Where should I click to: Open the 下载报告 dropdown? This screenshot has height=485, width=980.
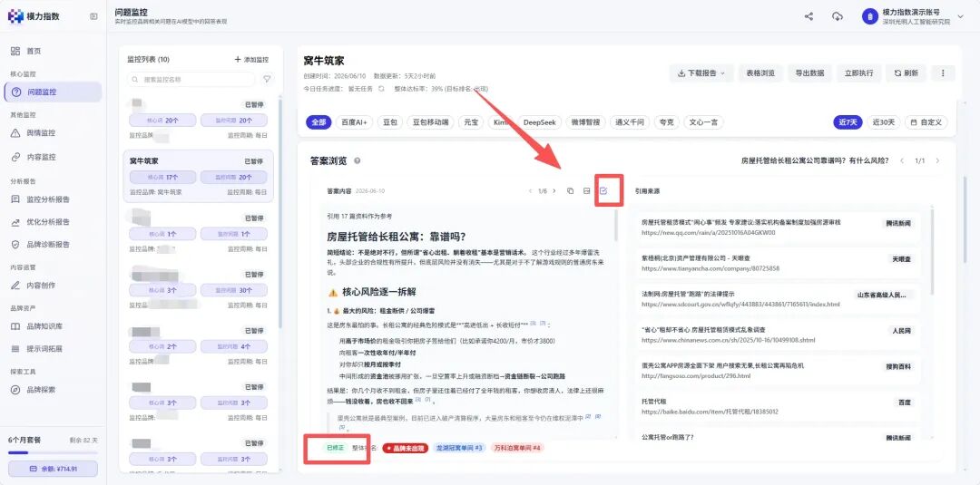(x=701, y=73)
